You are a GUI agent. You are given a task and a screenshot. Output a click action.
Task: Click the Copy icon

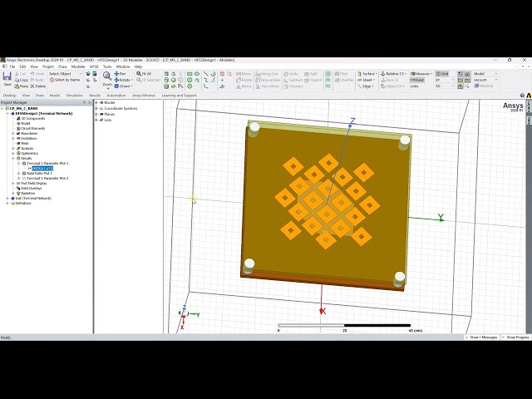point(17,80)
